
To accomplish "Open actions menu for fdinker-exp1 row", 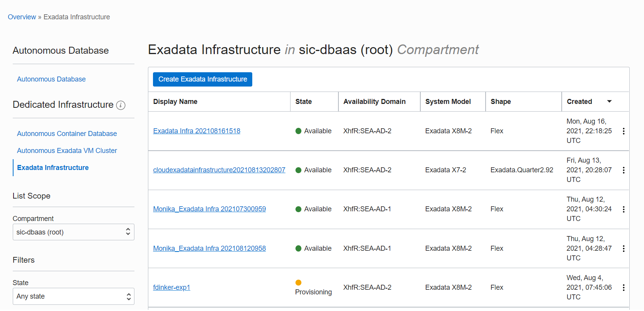I will (623, 288).
